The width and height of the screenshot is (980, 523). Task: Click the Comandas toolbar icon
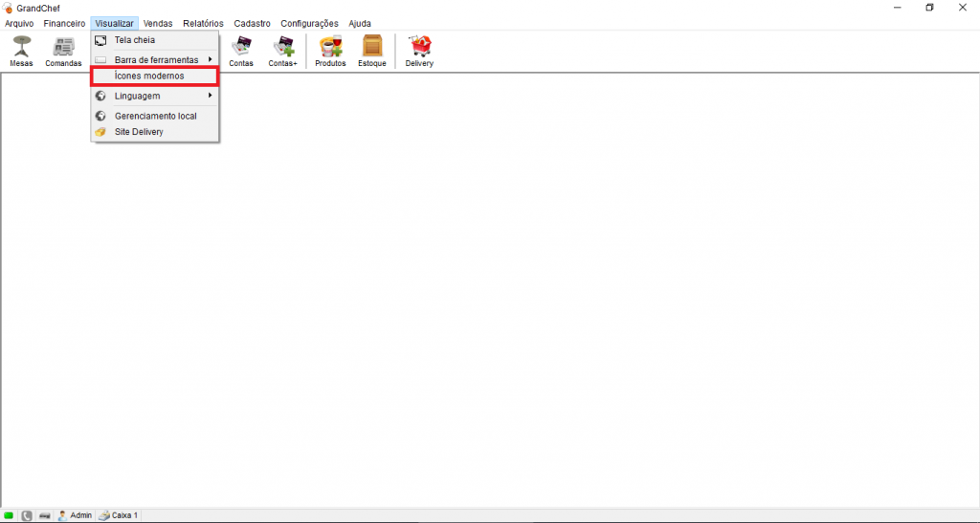point(63,51)
